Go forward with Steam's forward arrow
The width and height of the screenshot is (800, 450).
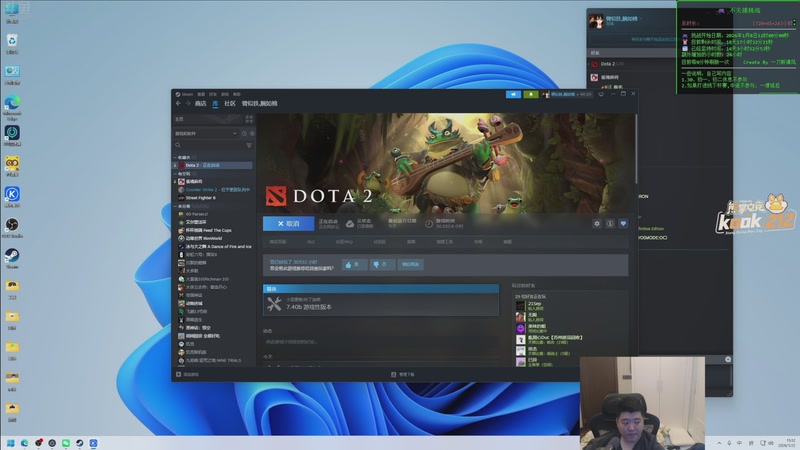(188, 104)
